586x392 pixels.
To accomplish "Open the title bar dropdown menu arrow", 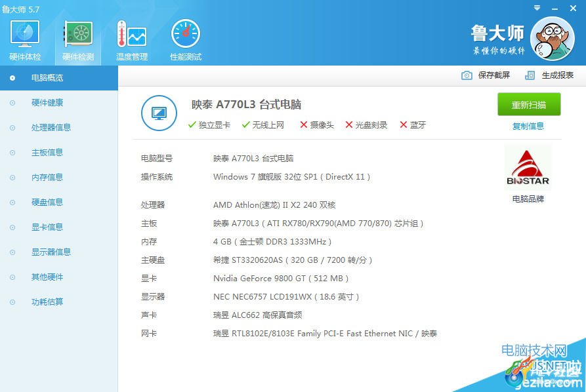I will 537,8.
